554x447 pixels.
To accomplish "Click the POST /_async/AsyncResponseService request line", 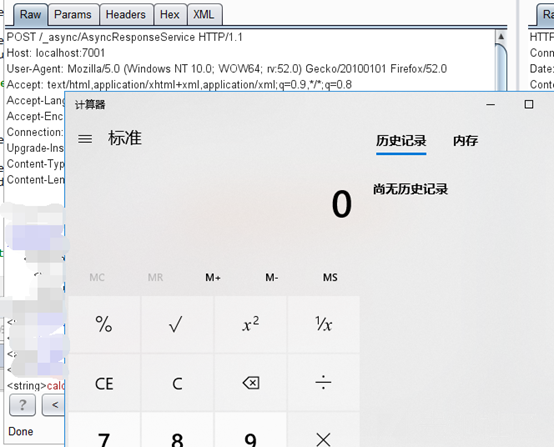I will [x=124, y=37].
